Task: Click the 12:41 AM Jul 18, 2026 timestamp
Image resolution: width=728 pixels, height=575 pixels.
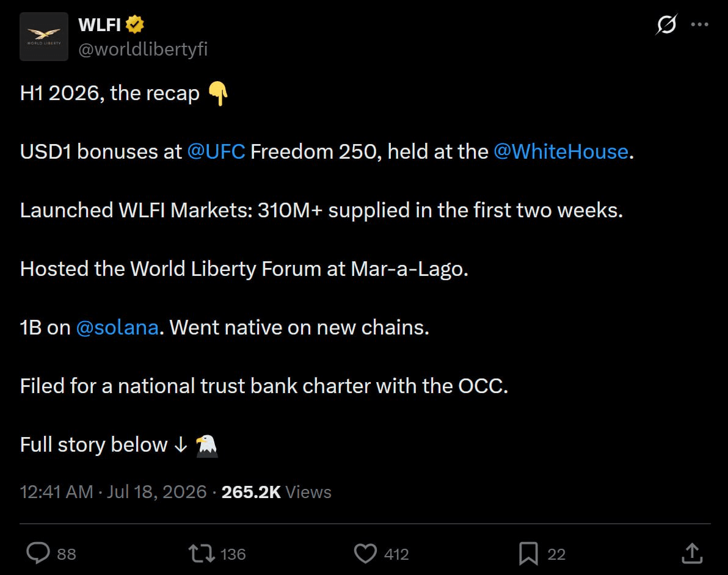Action: 113,492
